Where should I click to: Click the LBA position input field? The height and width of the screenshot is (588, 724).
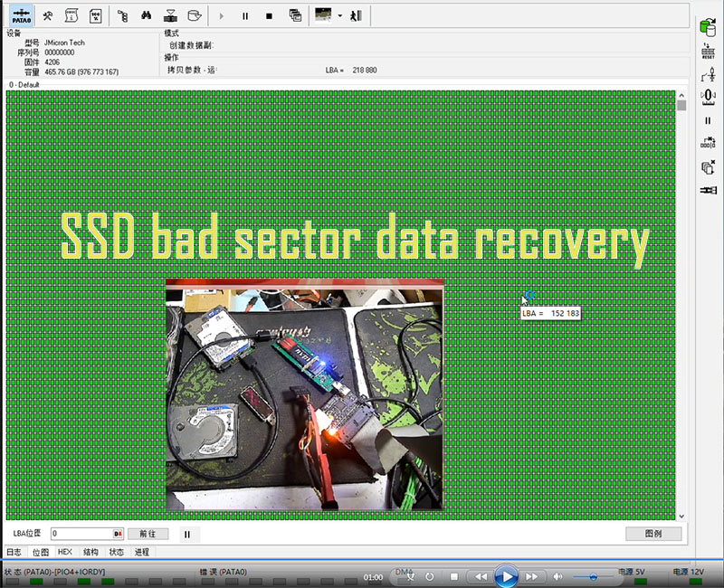pos(87,534)
